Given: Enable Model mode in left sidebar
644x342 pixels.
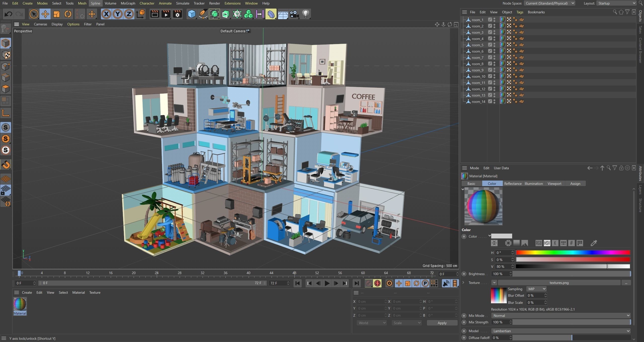Looking at the screenshot, I should click(6, 43).
